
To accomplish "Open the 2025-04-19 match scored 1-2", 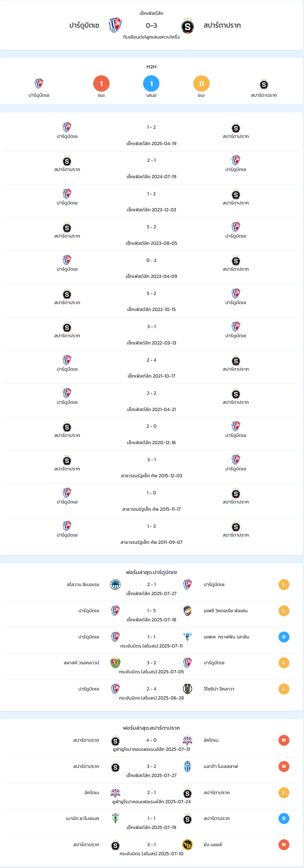I will point(151,135).
